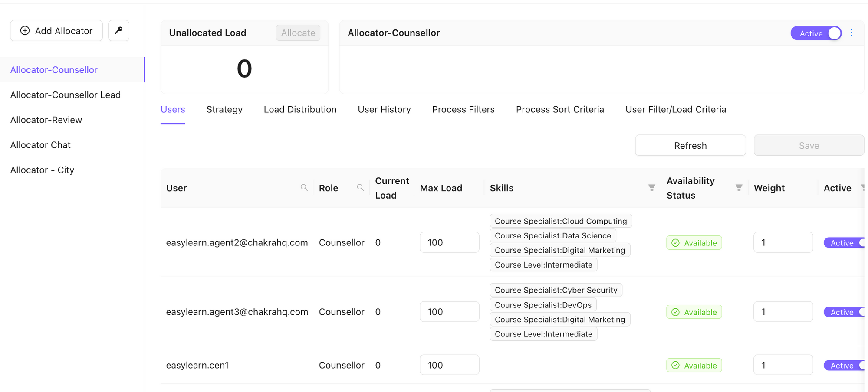This screenshot has width=868, height=392.
Task: Open the Active column filter
Action: point(863,187)
